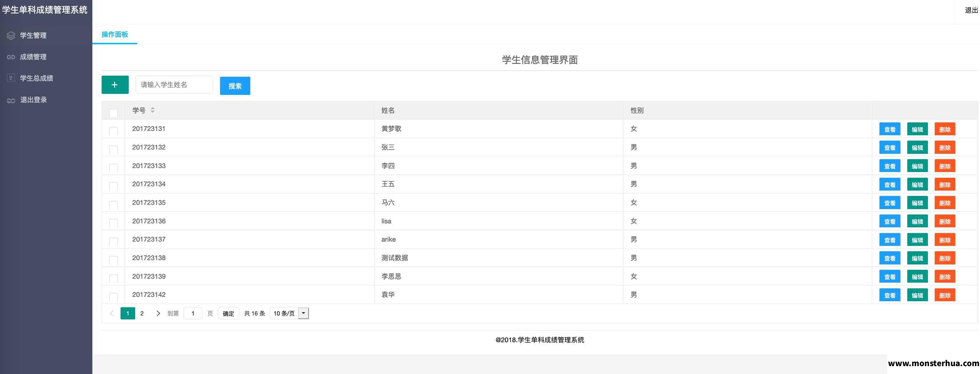The width and height of the screenshot is (980, 374).
Task: Click page 1 in the pagination
Action: (x=128, y=313)
